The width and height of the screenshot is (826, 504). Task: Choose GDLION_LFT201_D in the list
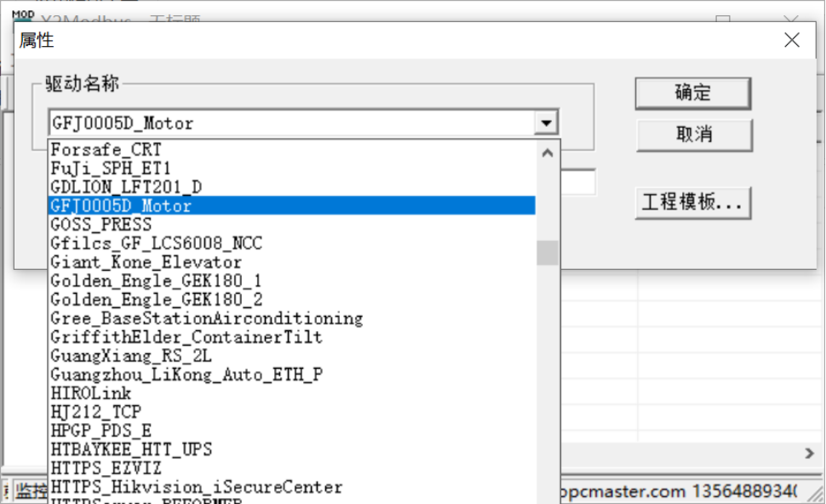pos(292,187)
